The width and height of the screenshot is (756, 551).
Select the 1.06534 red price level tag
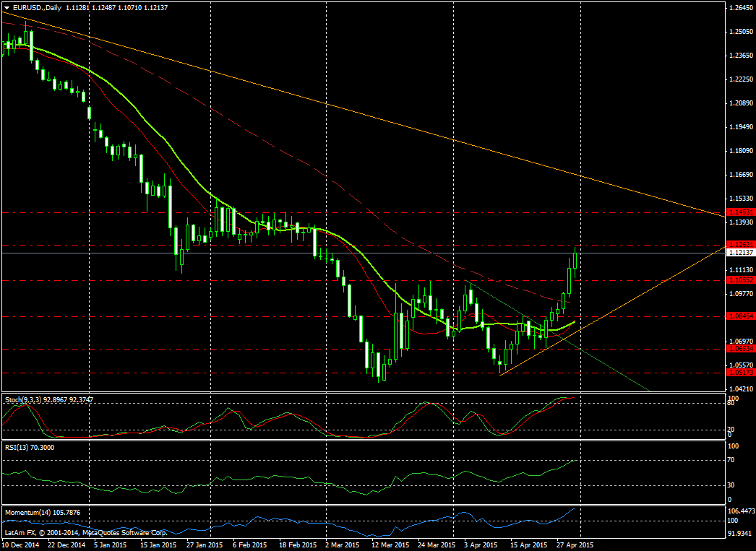pos(741,349)
